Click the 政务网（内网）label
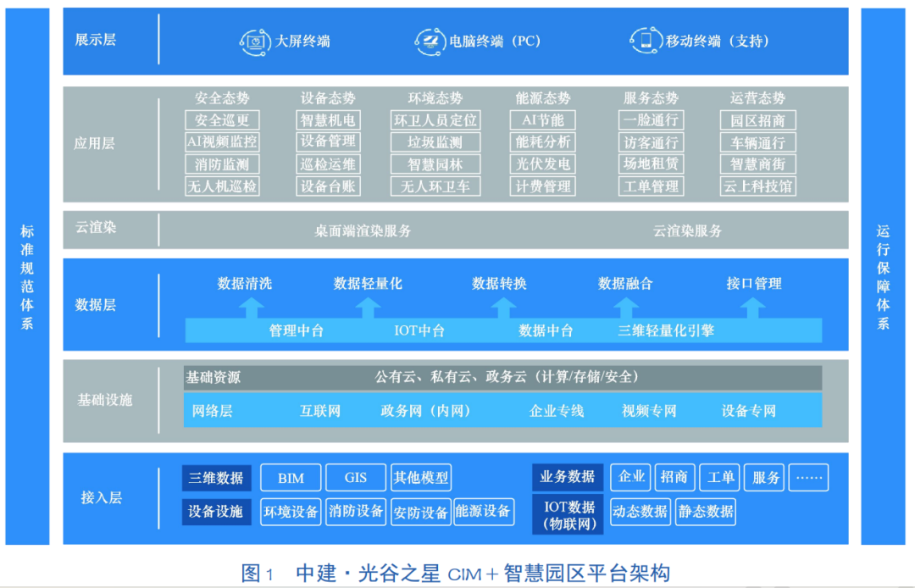Viewport: 915px width, 588px height. (425, 411)
